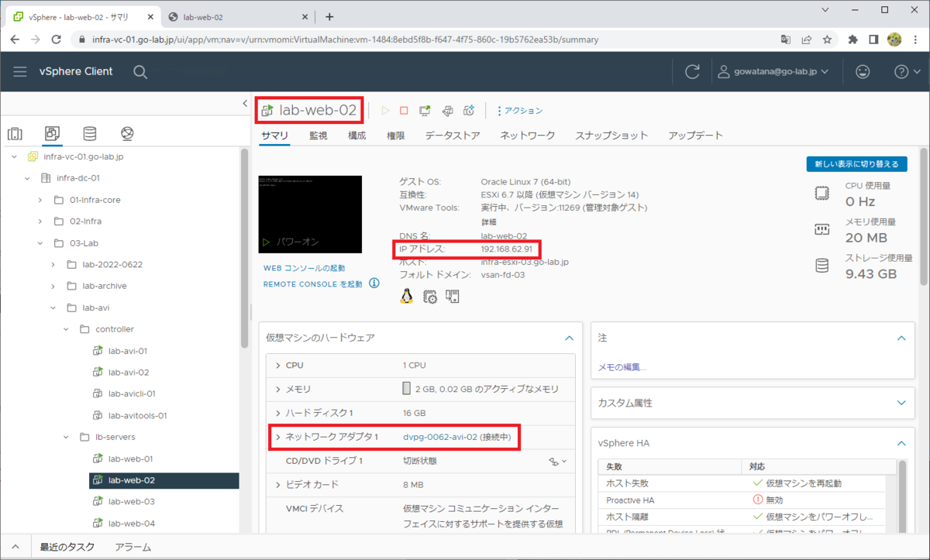The height and width of the screenshot is (560, 930).
Task: Click the REMOTE CONSOLE info icon
Action: 374,283
